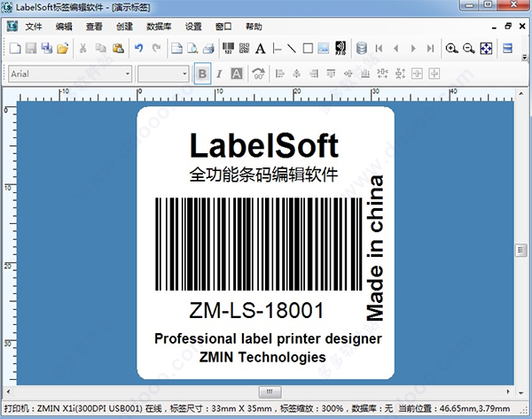Click the New label document icon

coord(15,48)
